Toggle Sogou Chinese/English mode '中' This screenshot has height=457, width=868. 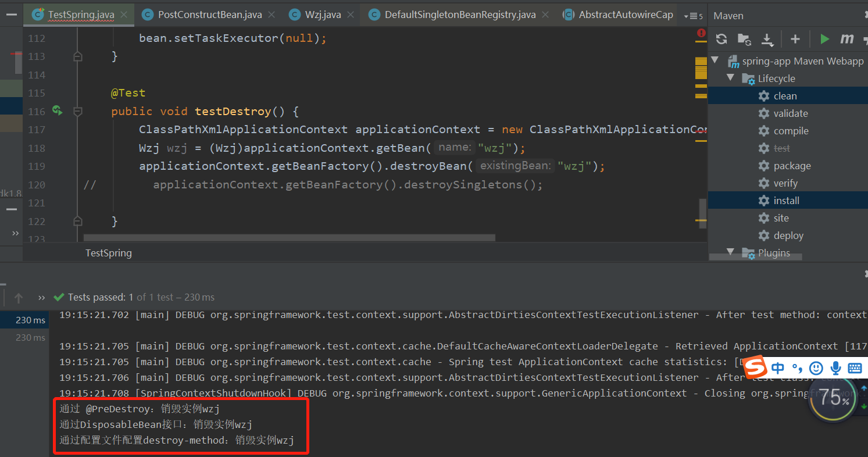pyautogui.click(x=778, y=368)
